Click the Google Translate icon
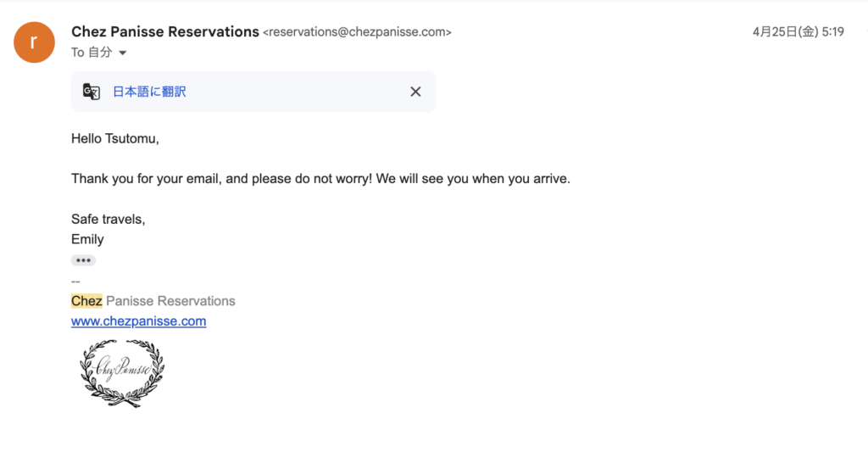The height and width of the screenshot is (452, 868). [92, 92]
